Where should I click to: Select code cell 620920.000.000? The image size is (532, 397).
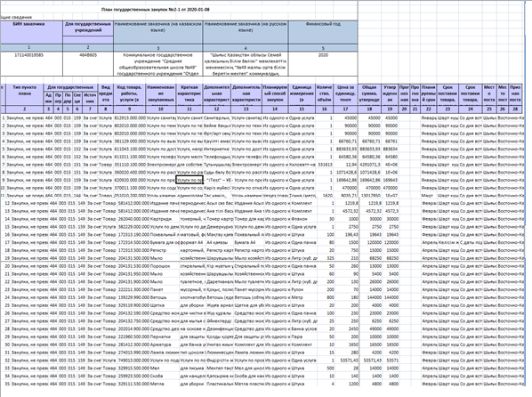[130, 181]
